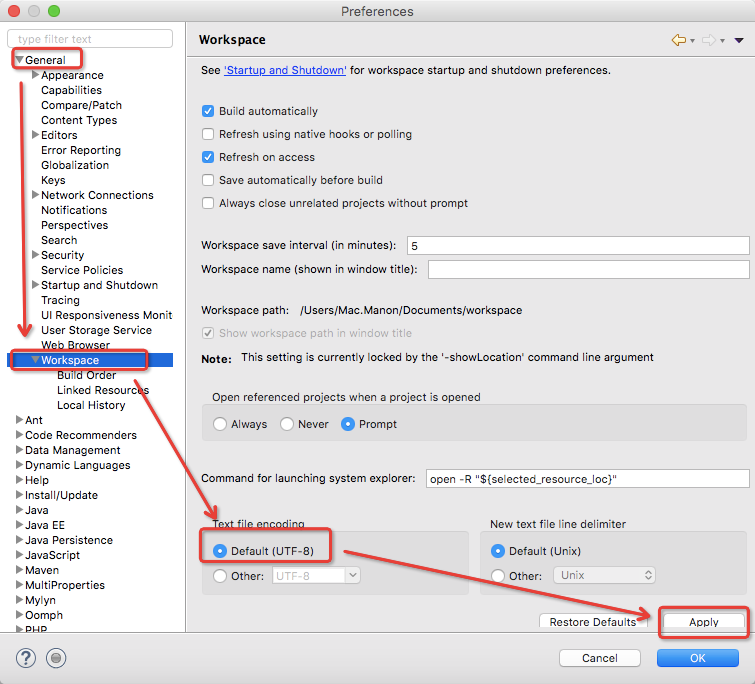Toggle Refresh on access checkbox

click(208, 157)
